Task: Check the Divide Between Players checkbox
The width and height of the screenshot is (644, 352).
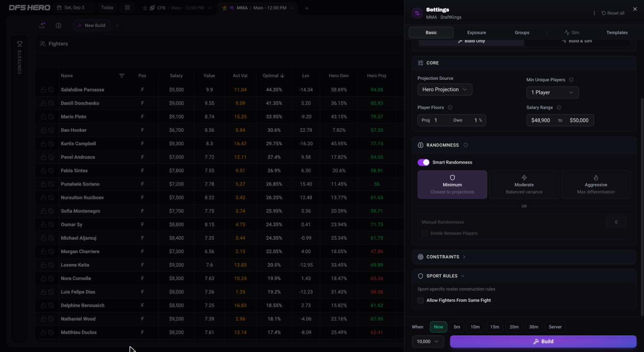Action: [x=425, y=233]
